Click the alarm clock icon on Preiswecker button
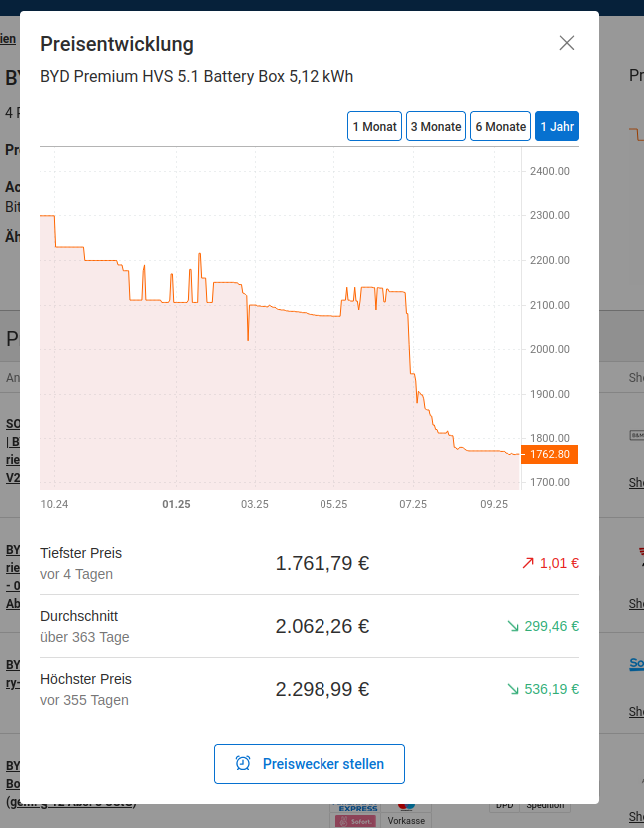 (x=243, y=764)
